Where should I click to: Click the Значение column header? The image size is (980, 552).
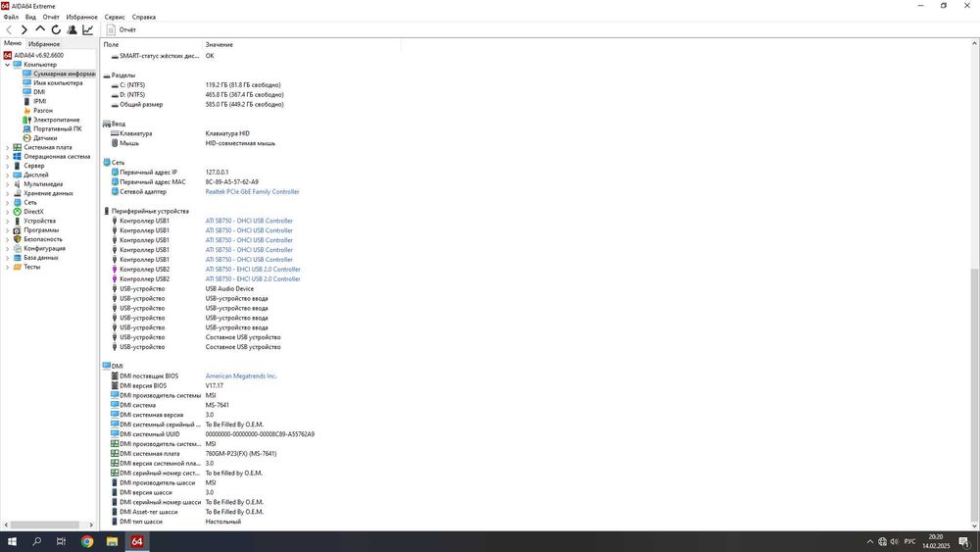click(x=301, y=44)
